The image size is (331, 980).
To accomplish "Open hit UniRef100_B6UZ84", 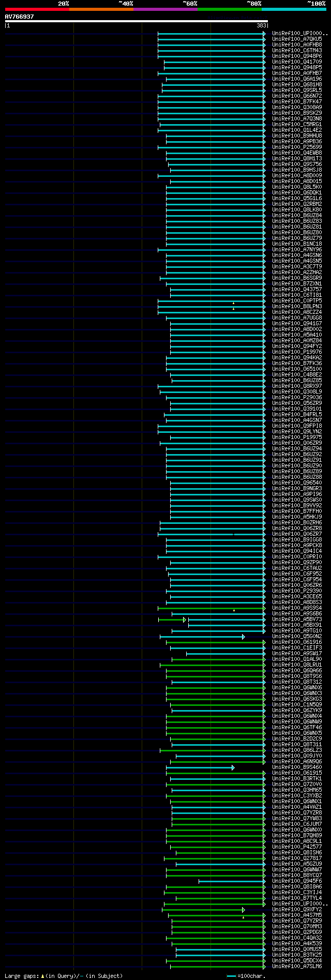I will tap(297, 216).
